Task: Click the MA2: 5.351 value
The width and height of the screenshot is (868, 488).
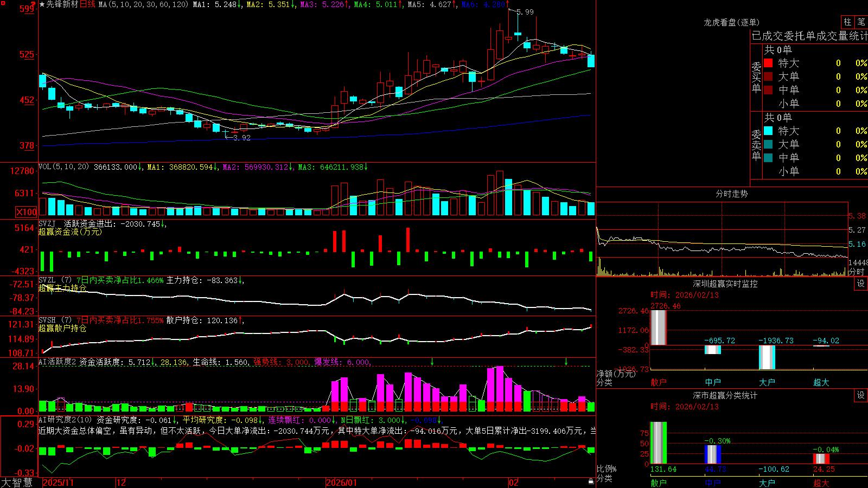Action: 271,4
